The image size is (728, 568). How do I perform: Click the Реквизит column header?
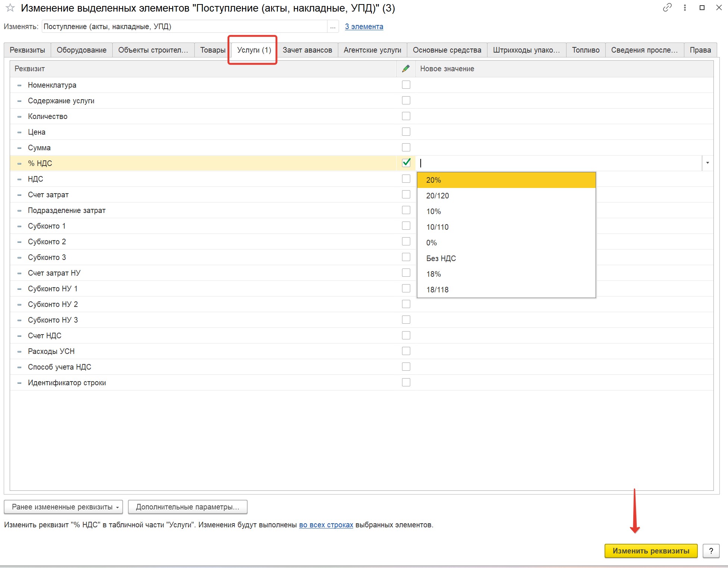click(203, 69)
